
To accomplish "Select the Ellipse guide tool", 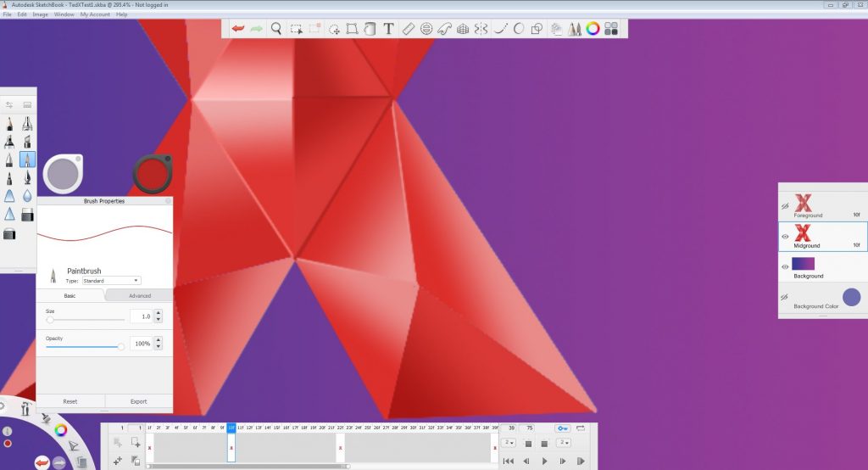I will (x=426, y=29).
